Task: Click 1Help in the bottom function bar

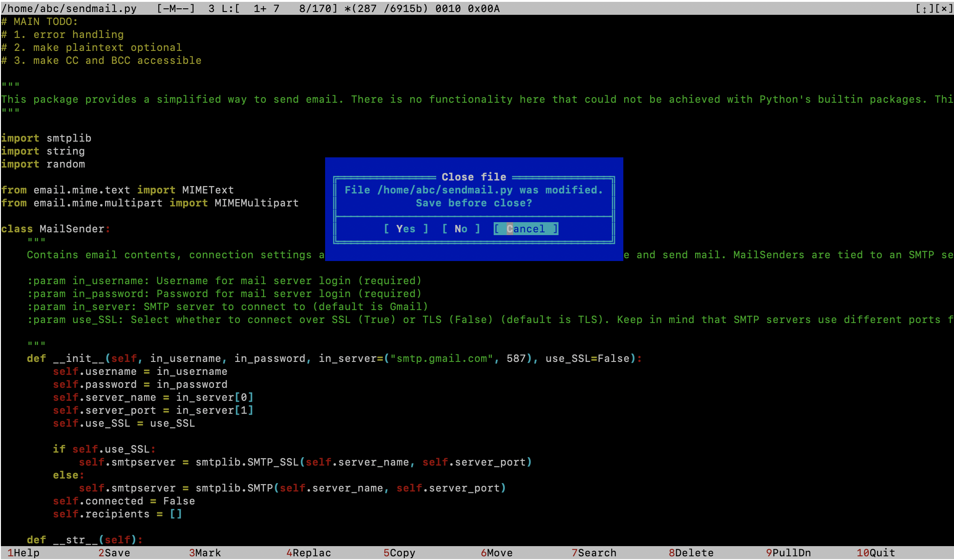Action: click(x=23, y=553)
